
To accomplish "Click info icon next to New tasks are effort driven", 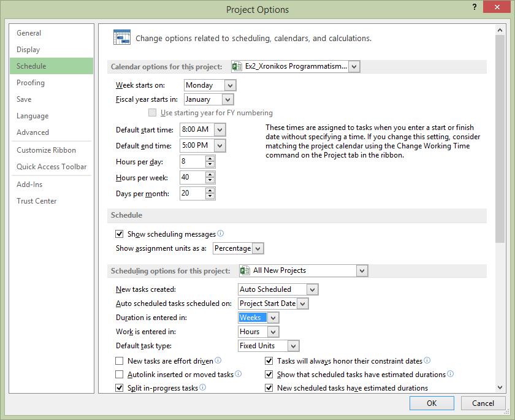I will click(x=218, y=361).
